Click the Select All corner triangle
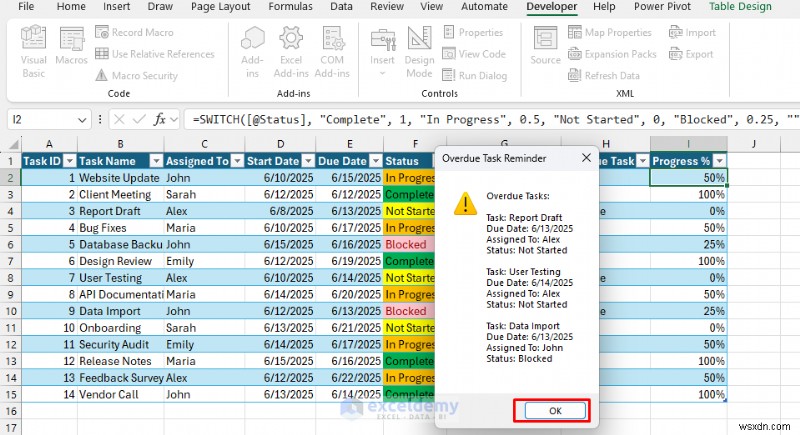 pos(13,144)
